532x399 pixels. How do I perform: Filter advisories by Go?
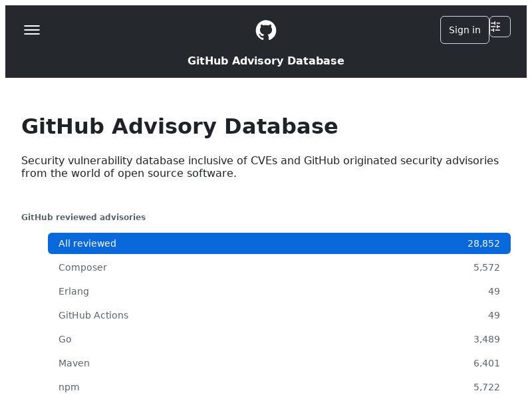tap(65, 339)
